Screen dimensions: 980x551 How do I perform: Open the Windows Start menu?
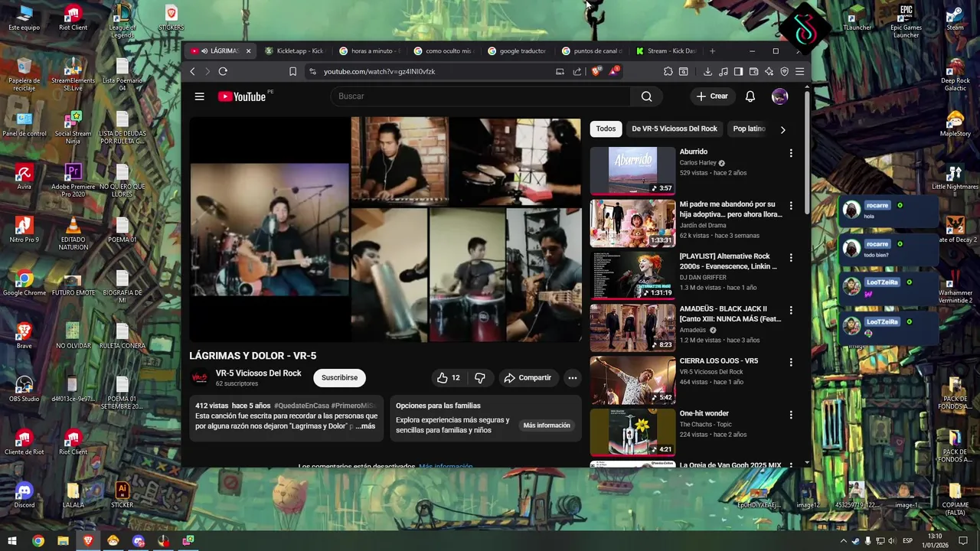(12, 541)
